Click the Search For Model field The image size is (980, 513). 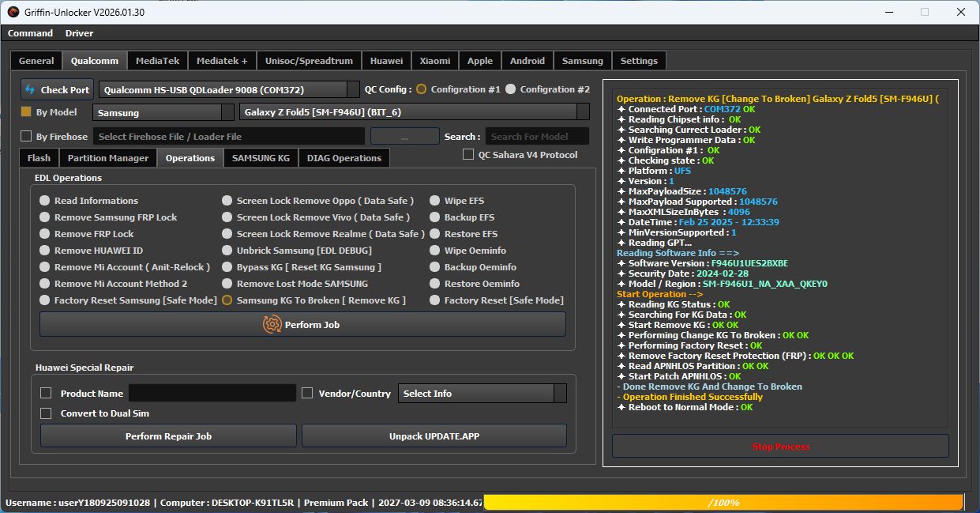click(537, 136)
